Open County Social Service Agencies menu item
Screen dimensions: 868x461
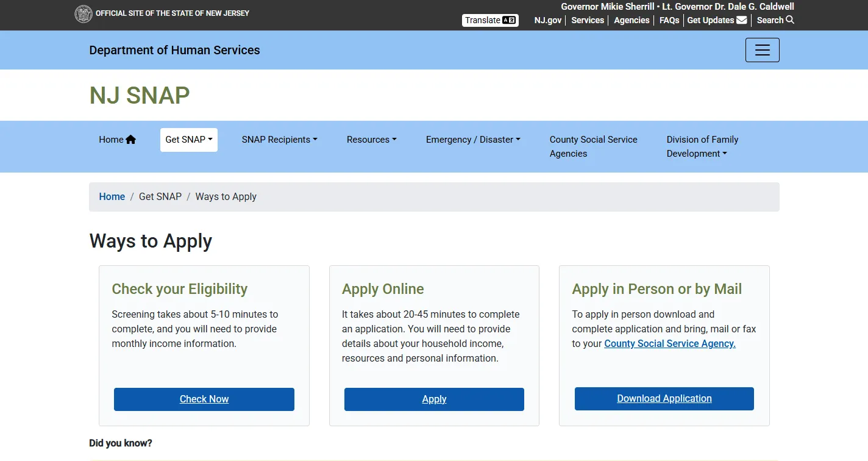[593, 146]
